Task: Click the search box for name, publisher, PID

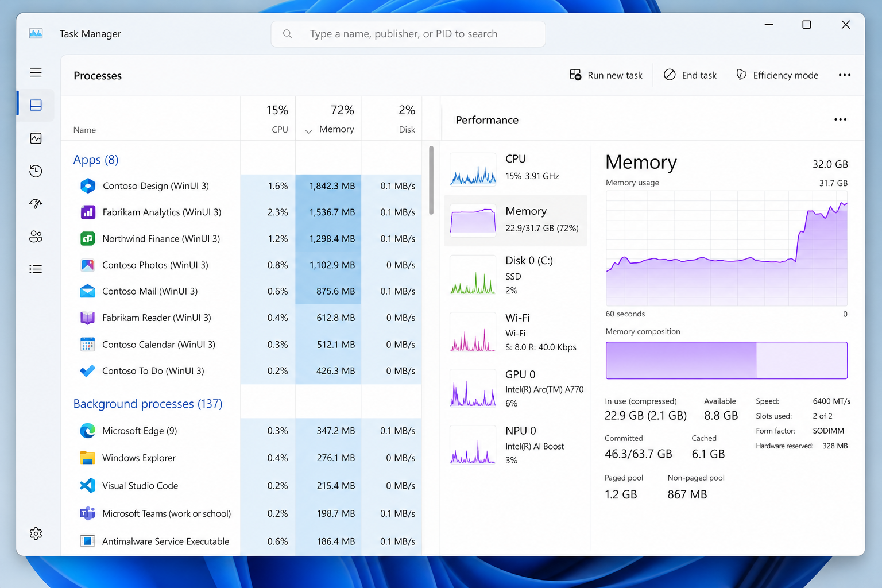Action: [x=408, y=34]
